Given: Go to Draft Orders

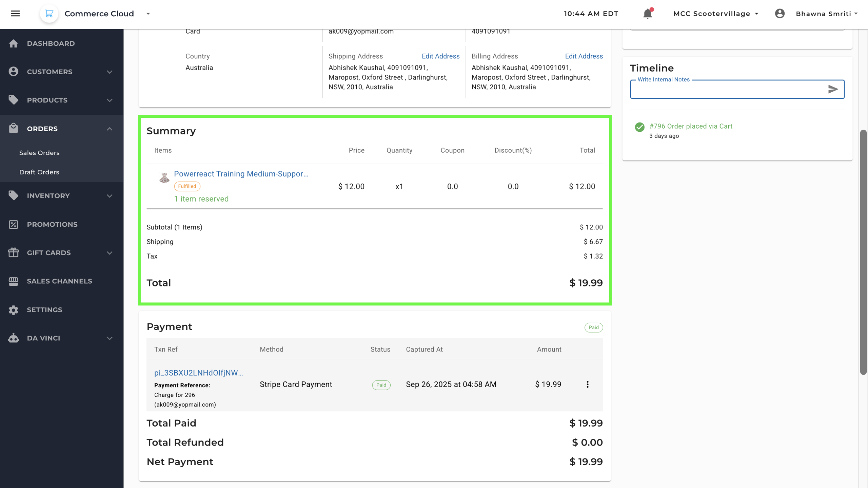Looking at the screenshot, I should tap(39, 172).
